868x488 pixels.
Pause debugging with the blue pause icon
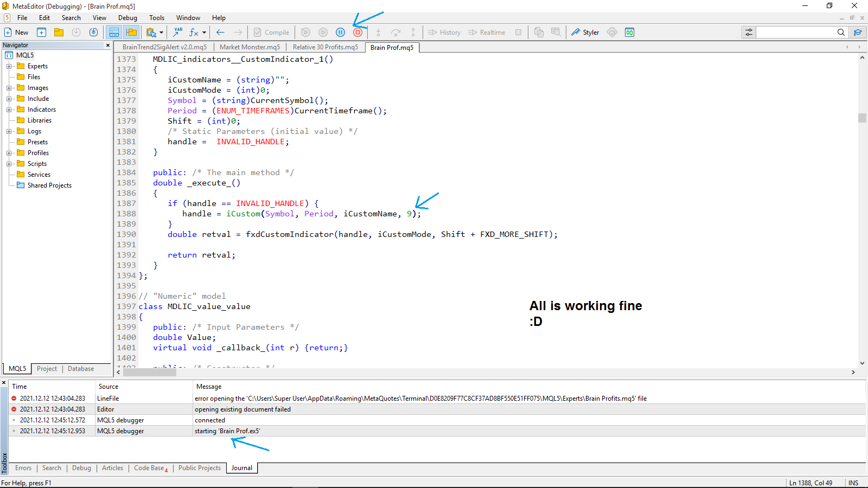pos(340,32)
